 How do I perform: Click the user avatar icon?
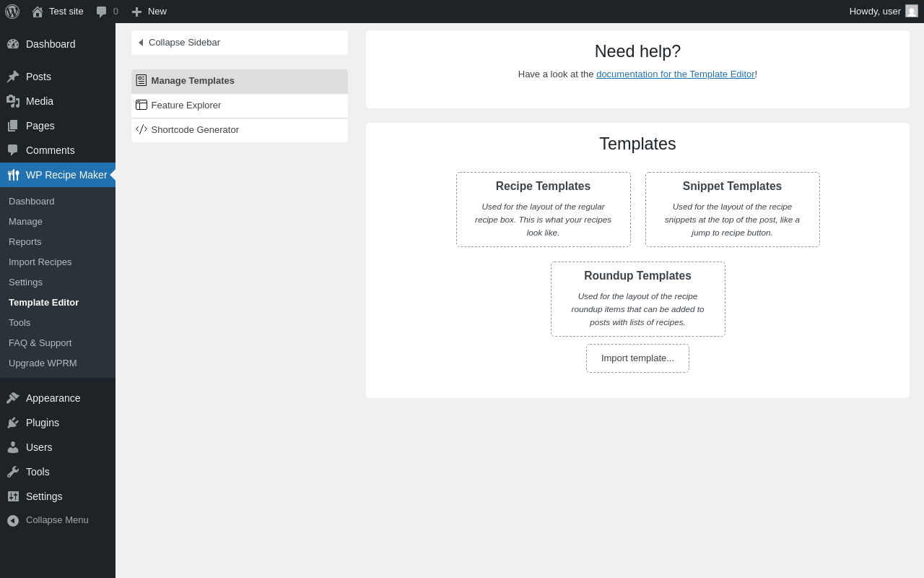(912, 12)
